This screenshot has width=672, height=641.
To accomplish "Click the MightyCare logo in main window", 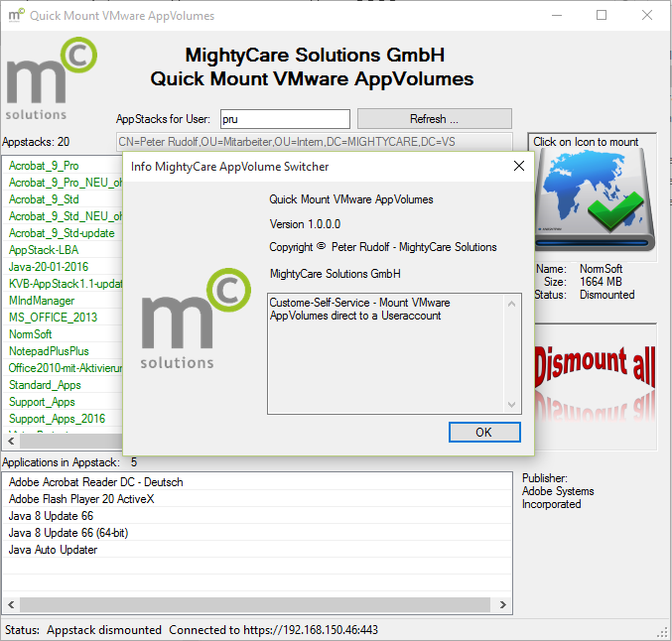I will pos(52,78).
